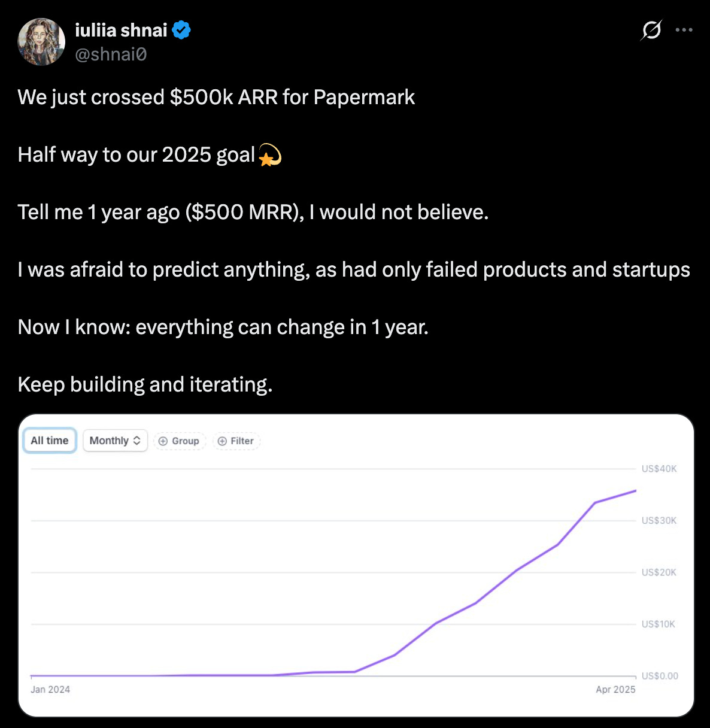Click the US$40K axis label

[x=659, y=469]
